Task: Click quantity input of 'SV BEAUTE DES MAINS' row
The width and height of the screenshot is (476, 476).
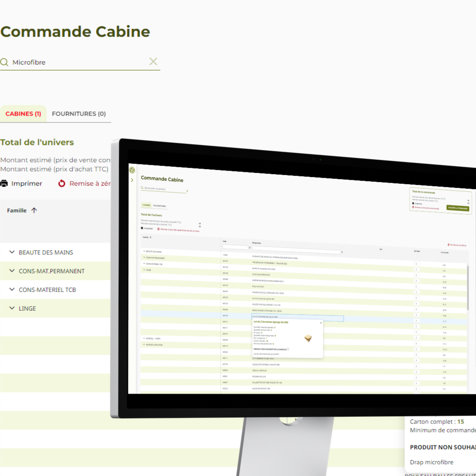Action: [416, 264]
